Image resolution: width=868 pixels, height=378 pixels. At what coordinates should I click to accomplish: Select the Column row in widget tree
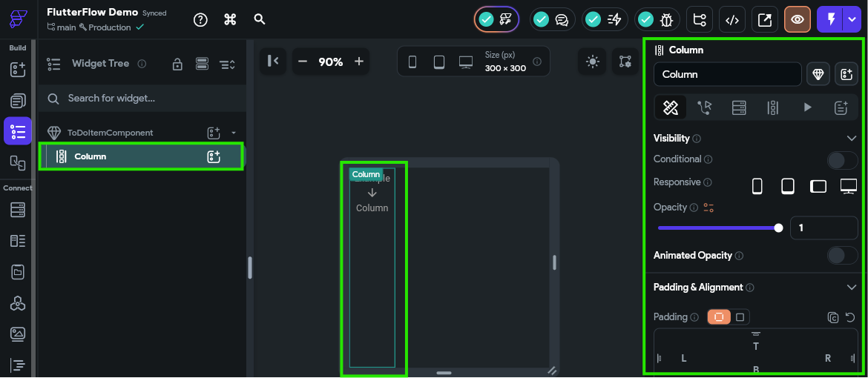click(141, 156)
